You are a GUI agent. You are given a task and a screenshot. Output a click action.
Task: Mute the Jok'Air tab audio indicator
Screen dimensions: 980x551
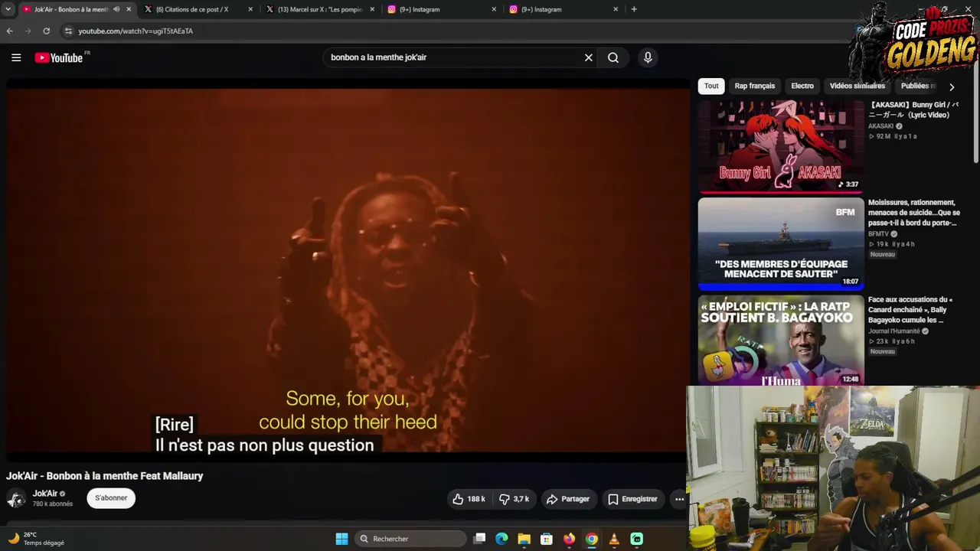116,9
